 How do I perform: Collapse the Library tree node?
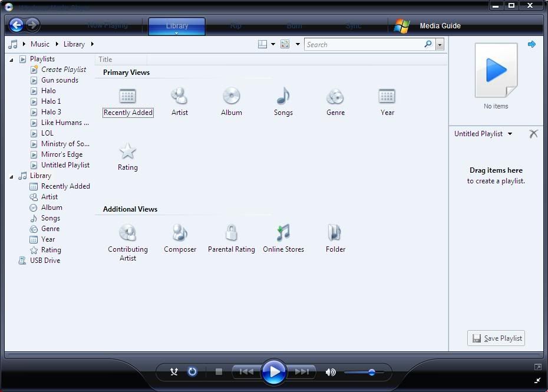[12, 177]
